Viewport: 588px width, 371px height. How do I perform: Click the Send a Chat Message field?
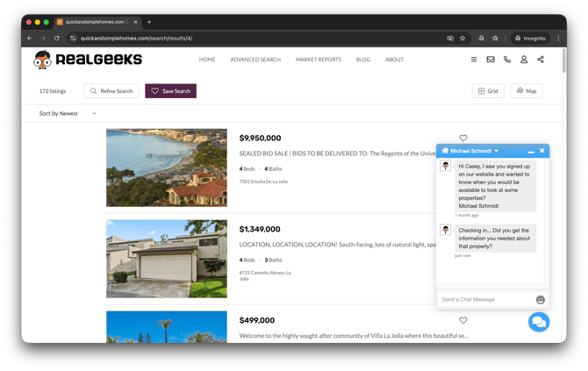tap(487, 299)
